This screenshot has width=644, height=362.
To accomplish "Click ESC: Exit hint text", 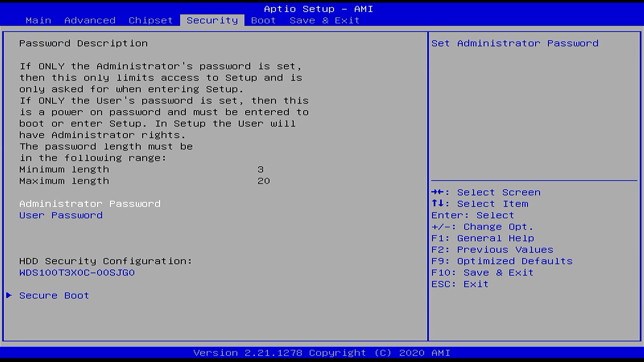I will point(460,284).
